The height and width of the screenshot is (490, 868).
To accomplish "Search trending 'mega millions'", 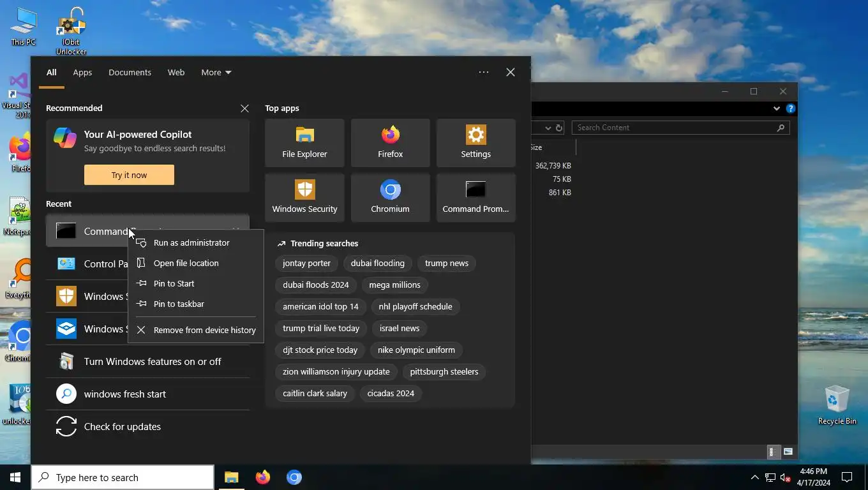I will [x=394, y=285].
